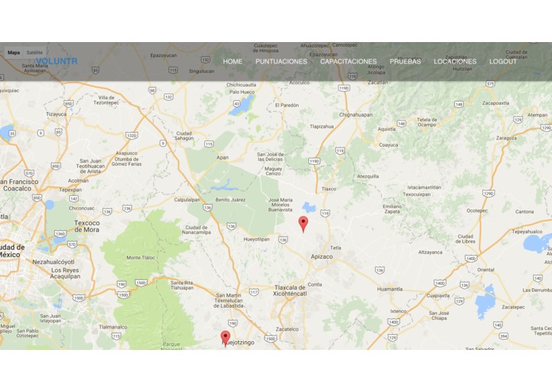The image size is (552, 392).
Task: Click the Oriental town label
Action: click(x=485, y=270)
